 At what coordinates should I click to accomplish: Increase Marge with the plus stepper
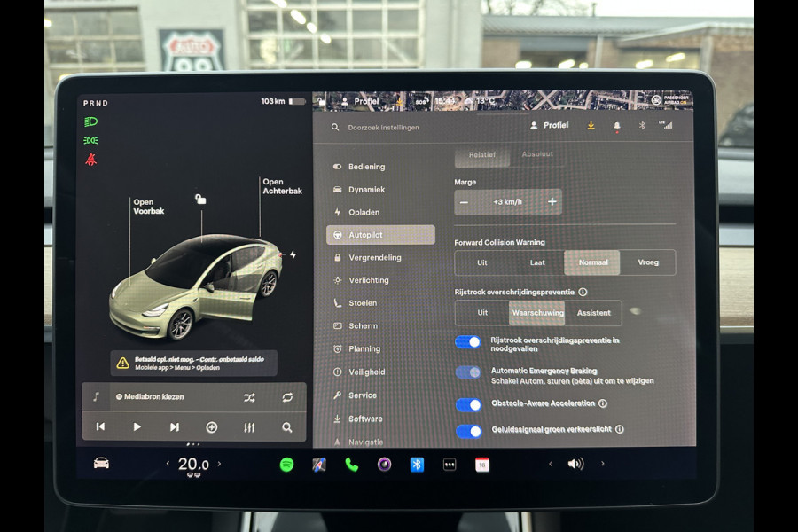[551, 202]
